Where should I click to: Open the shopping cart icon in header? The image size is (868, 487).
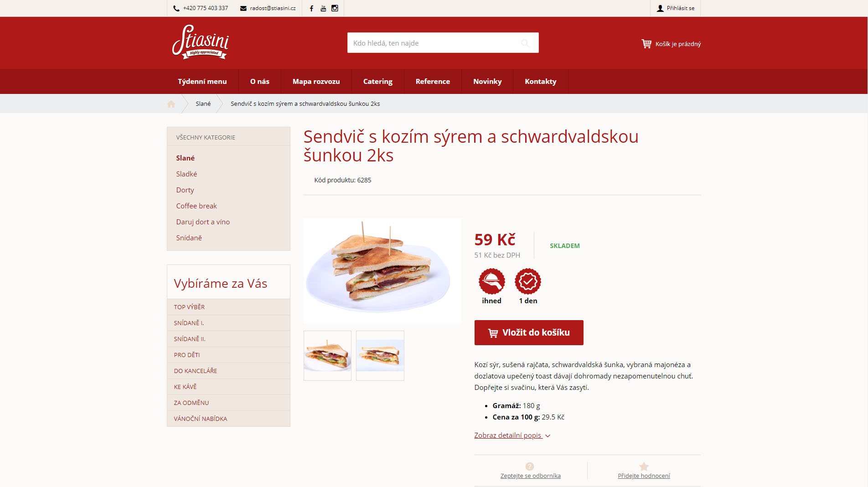646,44
